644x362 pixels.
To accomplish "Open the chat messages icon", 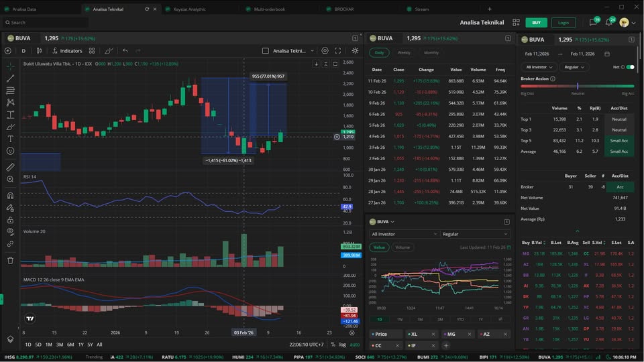I will tap(593, 22).
